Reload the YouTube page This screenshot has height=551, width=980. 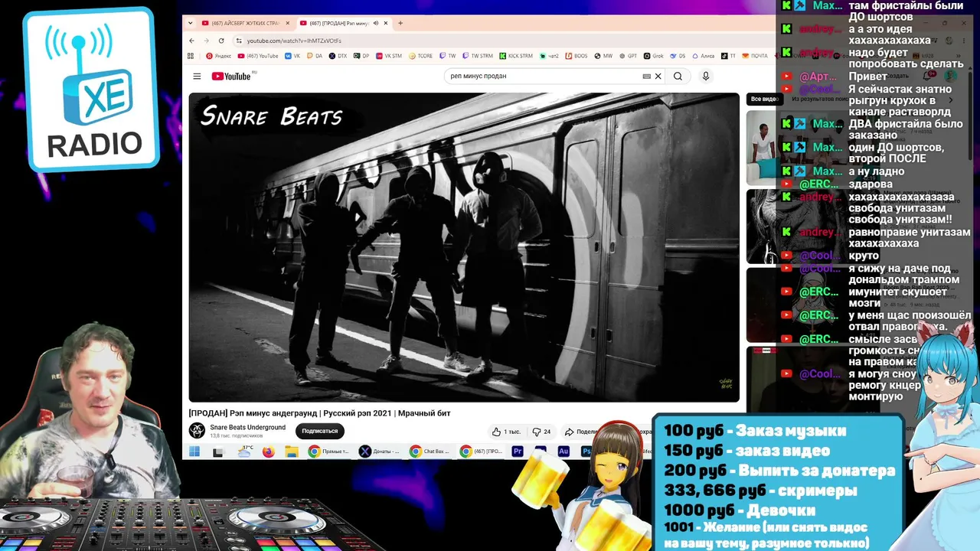point(221,41)
